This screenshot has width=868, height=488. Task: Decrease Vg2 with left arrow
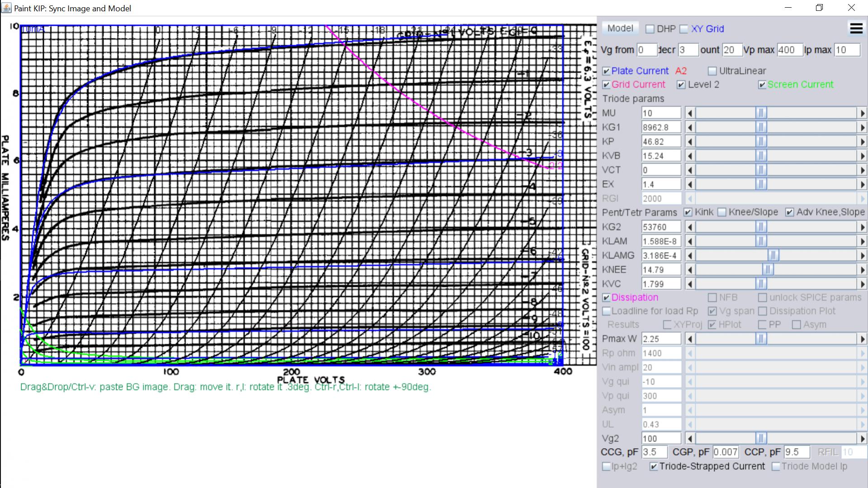coord(690,439)
